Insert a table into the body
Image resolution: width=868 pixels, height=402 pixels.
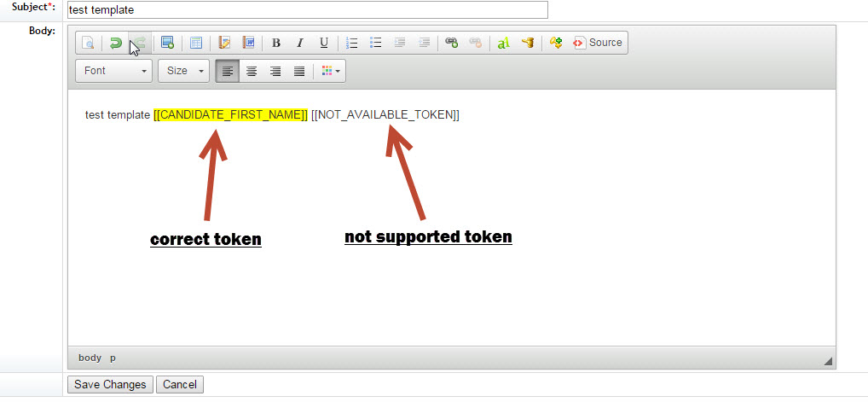(x=195, y=43)
